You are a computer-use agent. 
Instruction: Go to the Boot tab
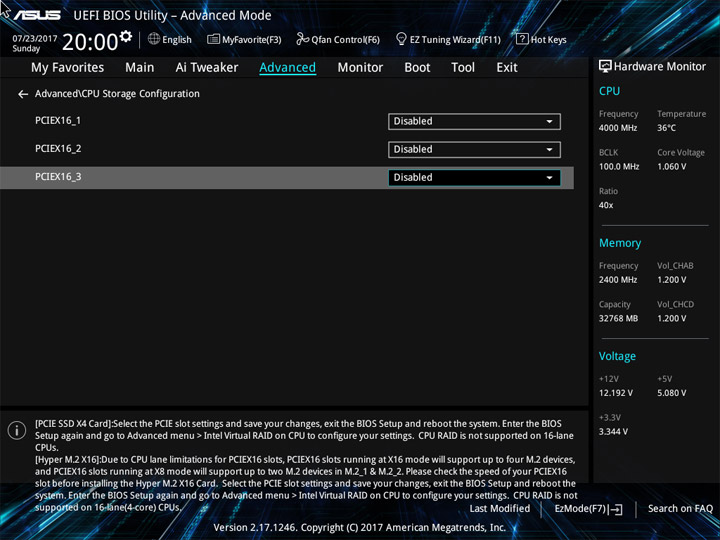pos(417,68)
